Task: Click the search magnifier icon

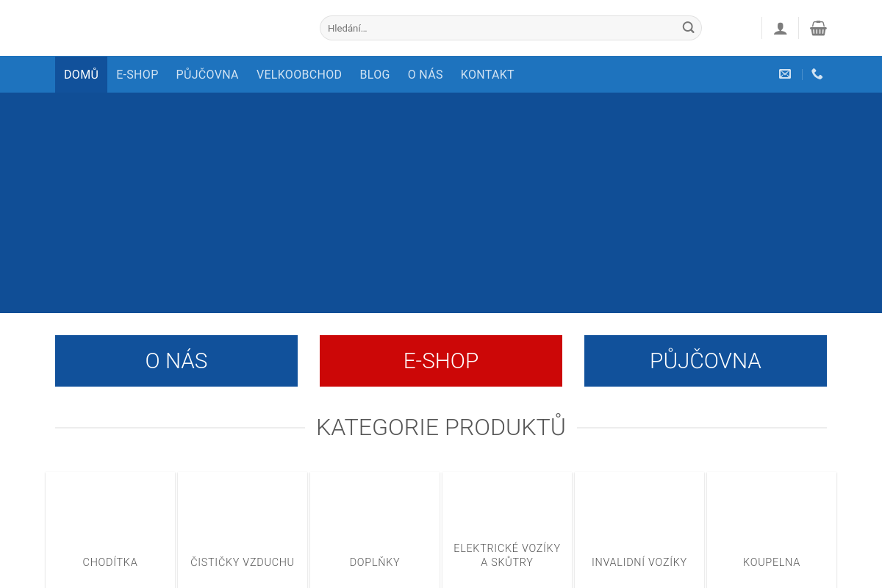Action: [688, 28]
